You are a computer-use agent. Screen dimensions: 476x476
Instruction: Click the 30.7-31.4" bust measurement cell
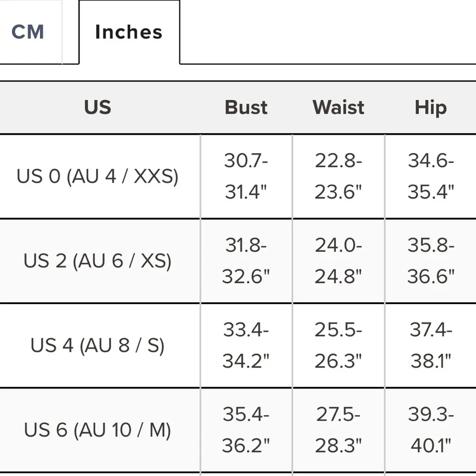point(246,177)
